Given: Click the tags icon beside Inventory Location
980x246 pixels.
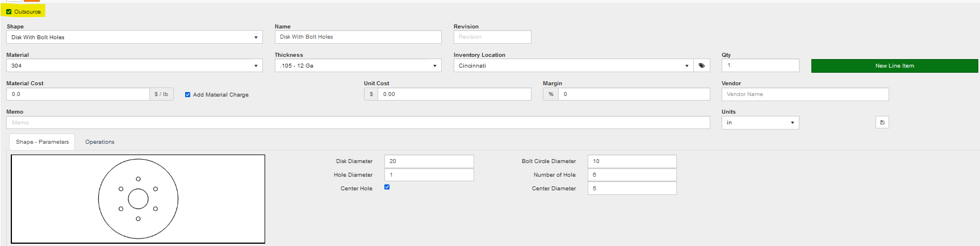Looking at the screenshot, I should point(701,66).
